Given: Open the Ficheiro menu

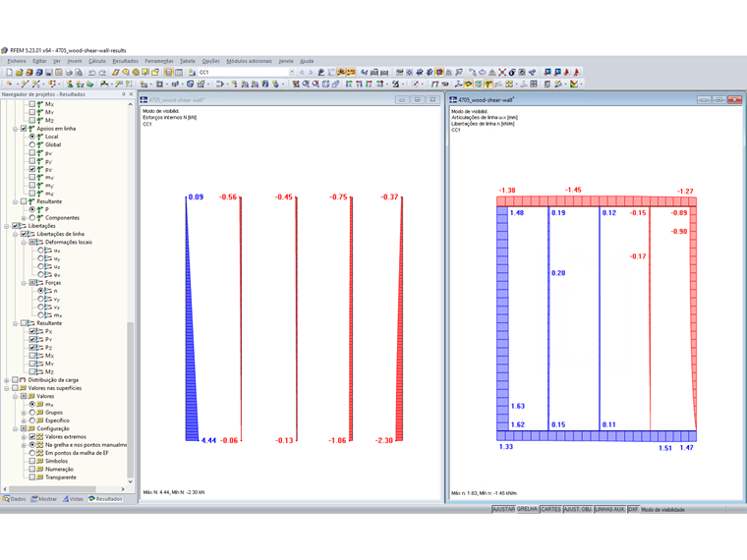Looking at the screenshot, I should tap(17, 61).
